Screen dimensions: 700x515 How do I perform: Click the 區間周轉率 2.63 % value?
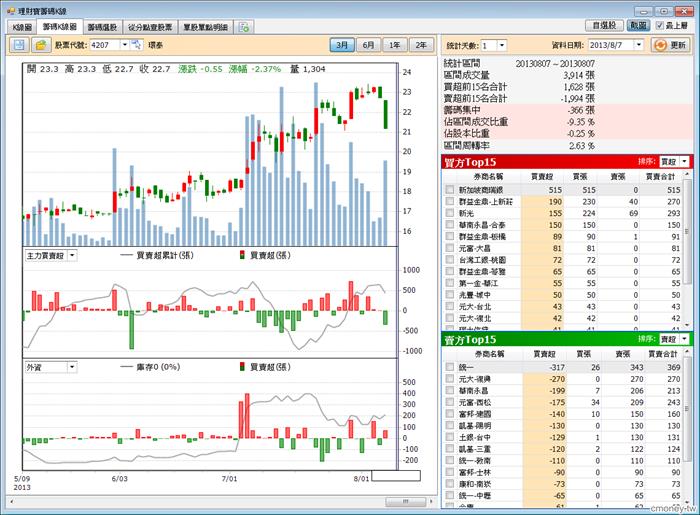coord(582,145)
